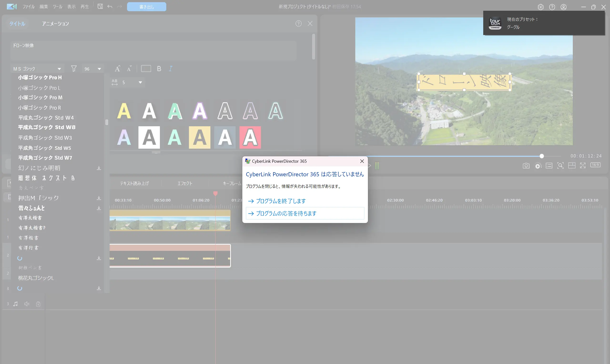Click the timeline playhead marker
Image resolution: width=610 pixels, height=364 pixels.
[215, 193]
